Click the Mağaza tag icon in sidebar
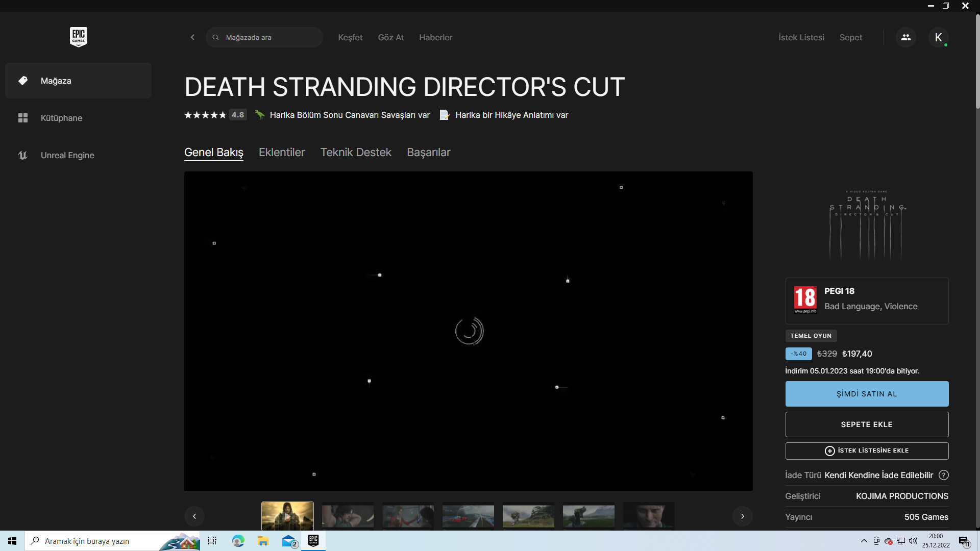This screenshot has width=980, height=551. [x=23, y=81]
